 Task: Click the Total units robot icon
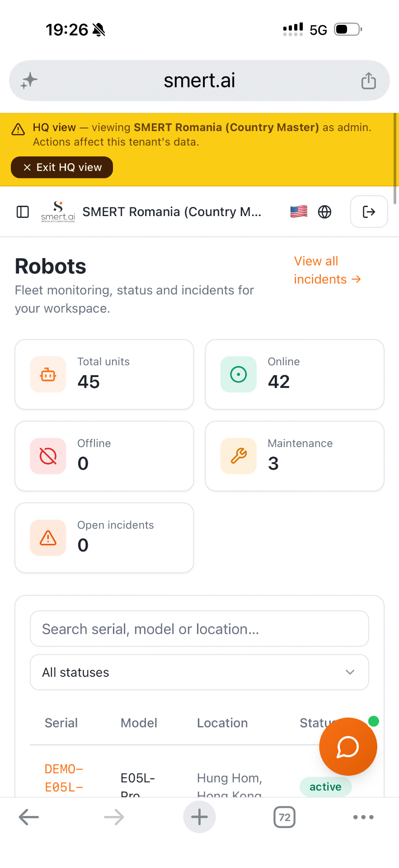pyautogui.click(x=48, y=374)
